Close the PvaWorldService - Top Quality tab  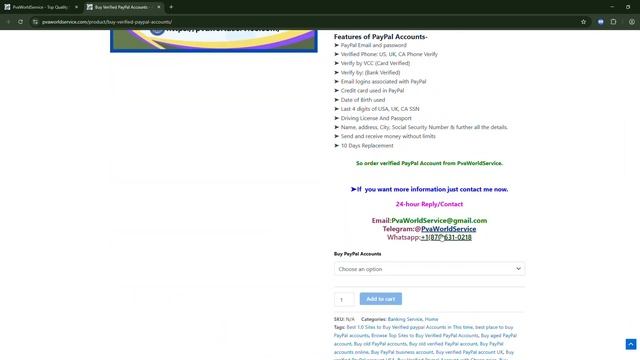click(x=76, y=7)
